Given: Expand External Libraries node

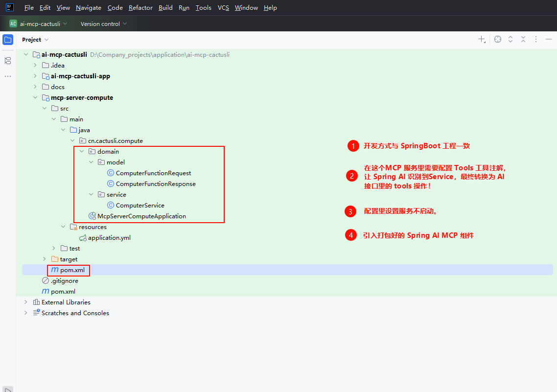Looking at the screenshot, I should [x=25, y=302].
